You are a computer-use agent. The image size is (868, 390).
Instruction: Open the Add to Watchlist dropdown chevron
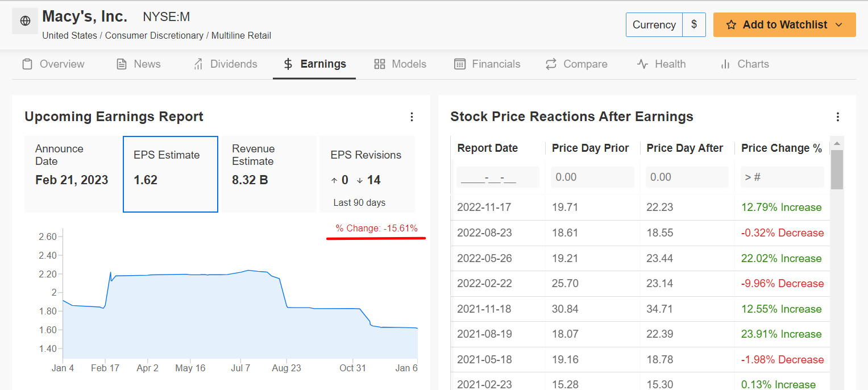coord(838,25)
